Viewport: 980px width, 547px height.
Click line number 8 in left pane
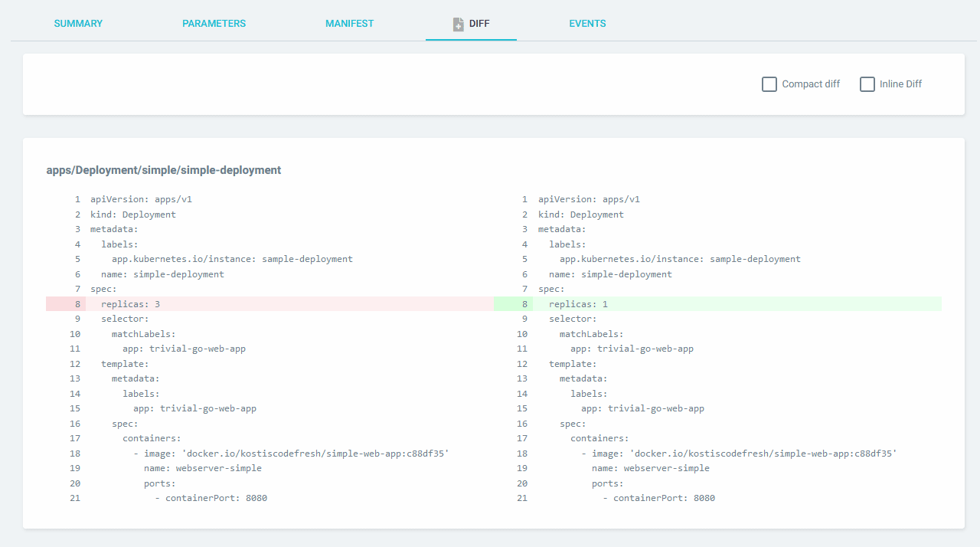[77, 304]
